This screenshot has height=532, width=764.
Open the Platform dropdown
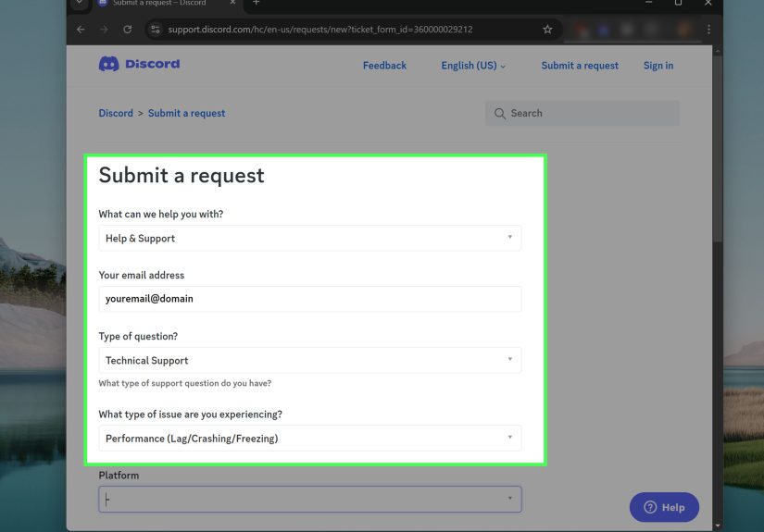pos(310,499)
